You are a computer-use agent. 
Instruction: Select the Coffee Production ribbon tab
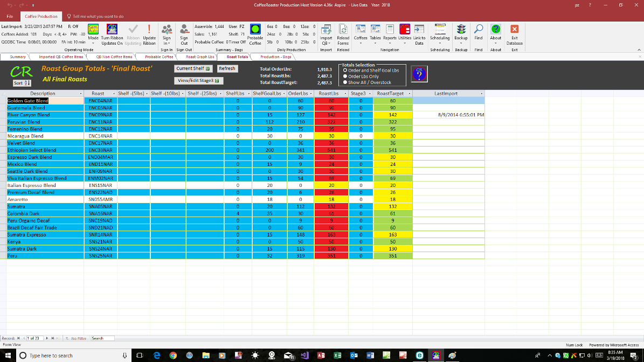pos(41,16)
